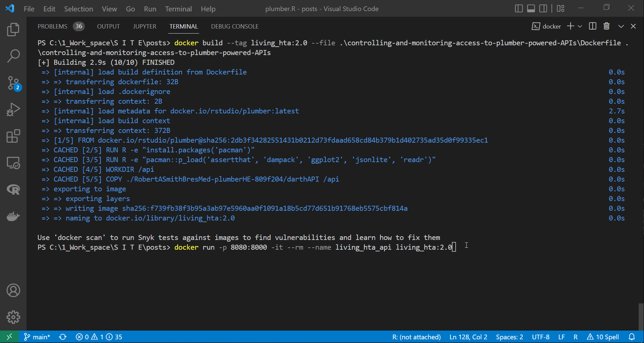This screenshot has height=343, width=644.
Task: Open the Docker extension sidebar
Action: (13, 216)
